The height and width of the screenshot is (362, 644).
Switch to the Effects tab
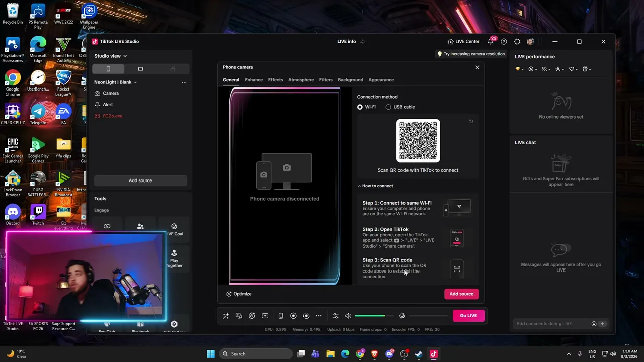pos(275,80)
